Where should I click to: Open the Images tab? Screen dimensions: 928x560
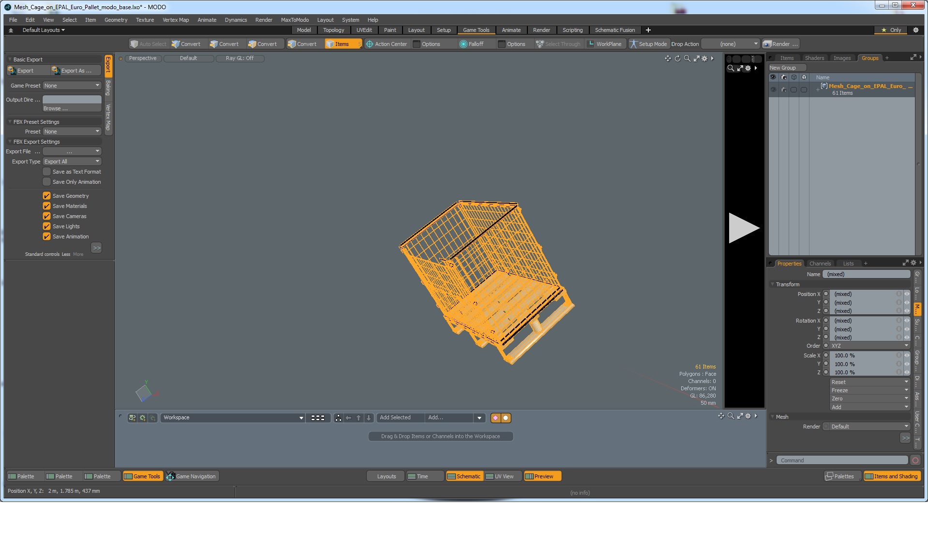[842, 58]
